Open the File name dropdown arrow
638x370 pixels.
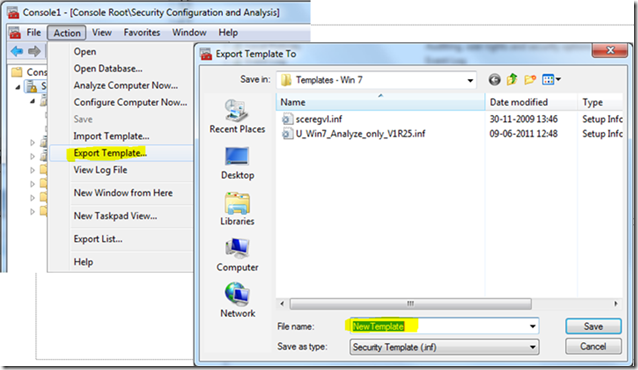coord(532,326)
